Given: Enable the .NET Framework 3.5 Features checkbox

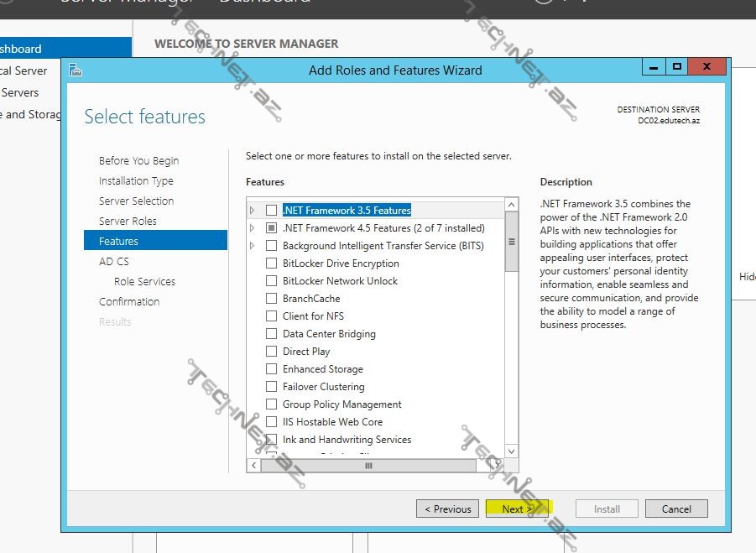Looking at the screenshot, I should pyautogui.click(x=271, y=211).
